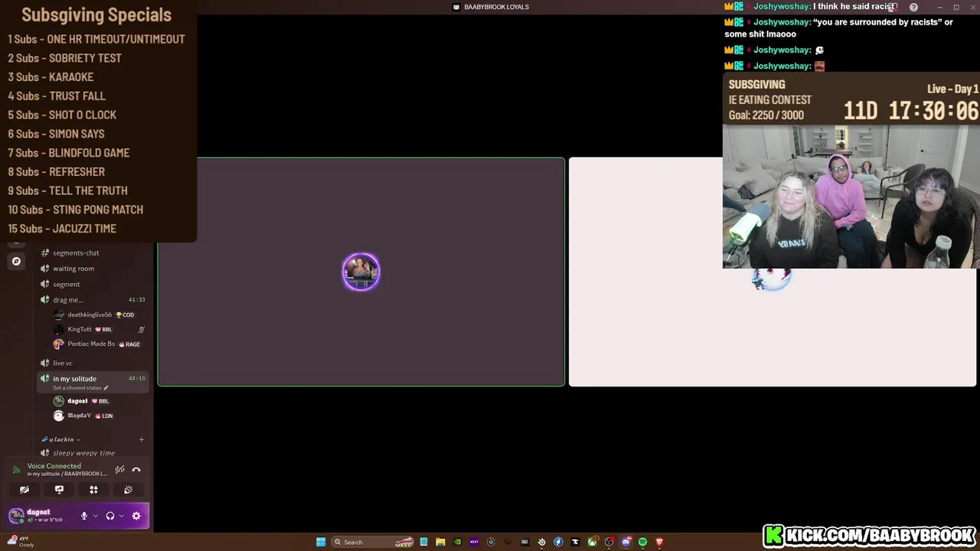Viewport: 980px width, 551px height.
Task: Open Notepad from taskbar
Action: pos(423,542)
